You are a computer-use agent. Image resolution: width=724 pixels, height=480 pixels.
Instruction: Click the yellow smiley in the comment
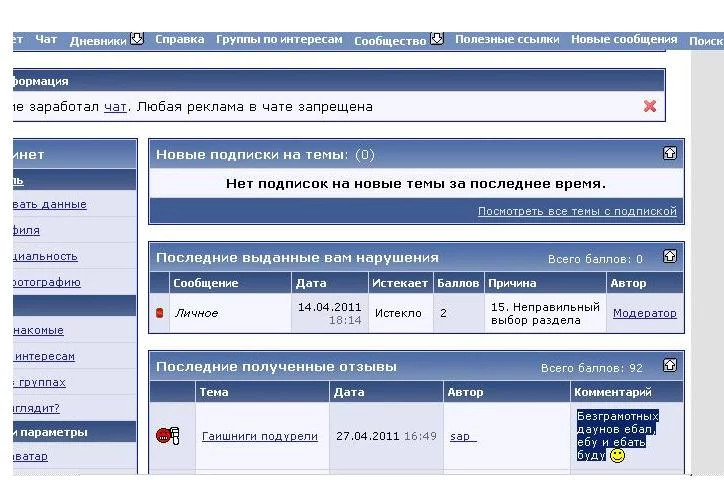(x=617, y=456)
